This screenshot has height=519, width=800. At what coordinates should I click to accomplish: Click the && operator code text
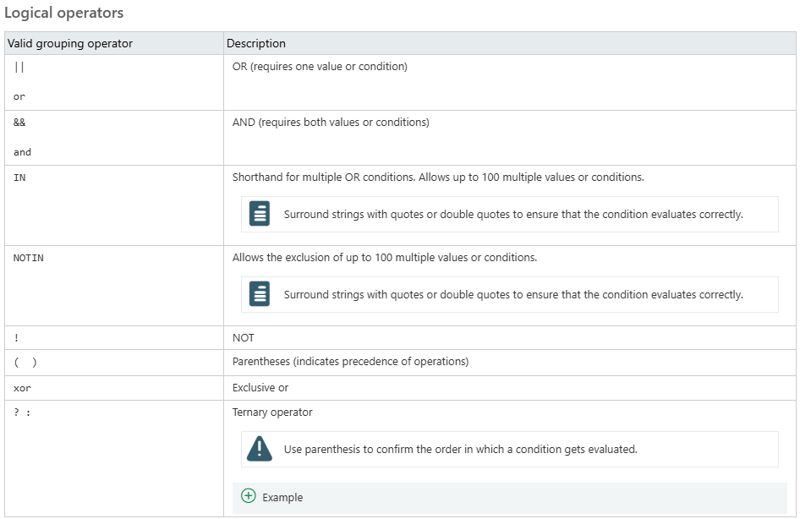click(19, 122)
